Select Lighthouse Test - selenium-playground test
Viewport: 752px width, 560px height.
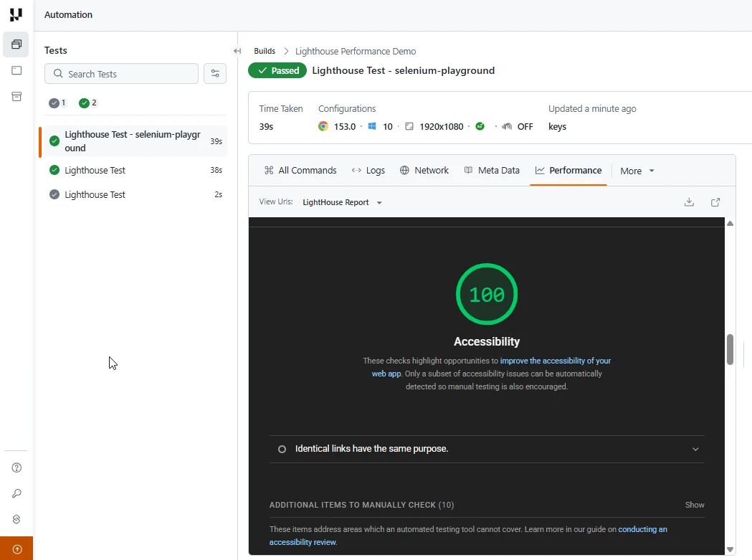coord(133,141)
